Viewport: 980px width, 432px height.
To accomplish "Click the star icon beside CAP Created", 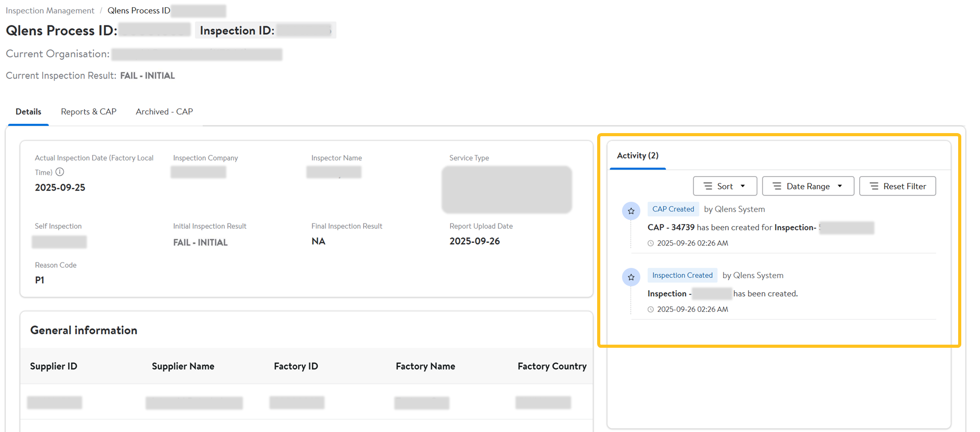I will pyautogui.click(x=631, y=211).
